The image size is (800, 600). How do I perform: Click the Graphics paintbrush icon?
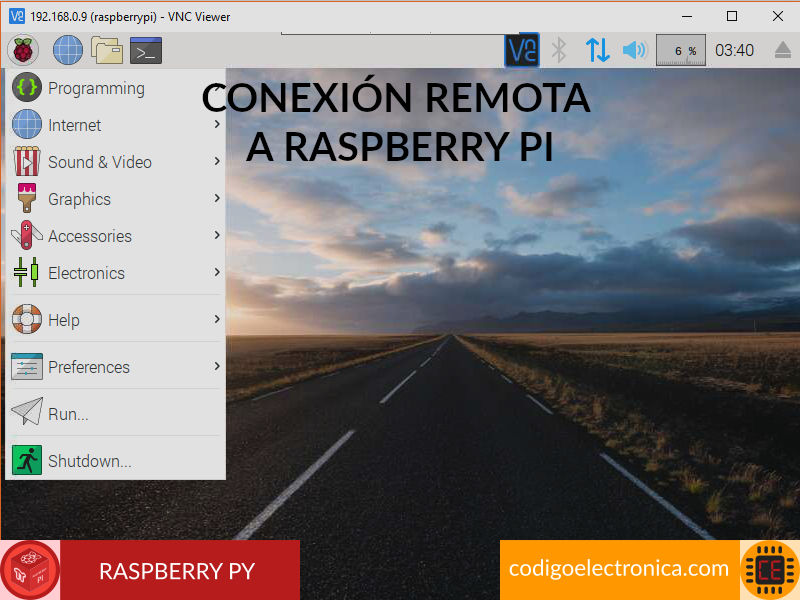27,198
